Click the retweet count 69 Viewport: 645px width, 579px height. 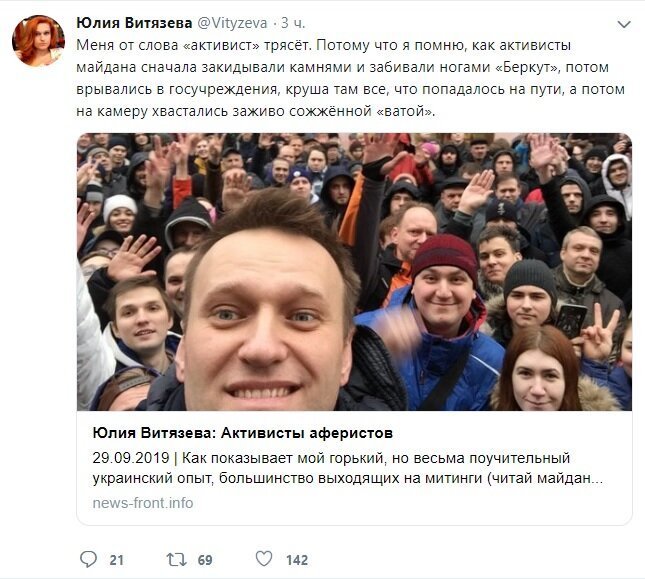coord(205,560)
